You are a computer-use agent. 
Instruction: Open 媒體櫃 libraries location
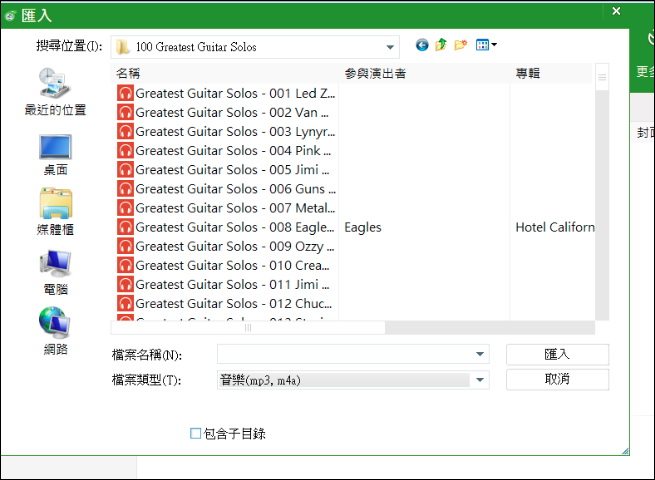pyautogui.click(x=55, y=212)
